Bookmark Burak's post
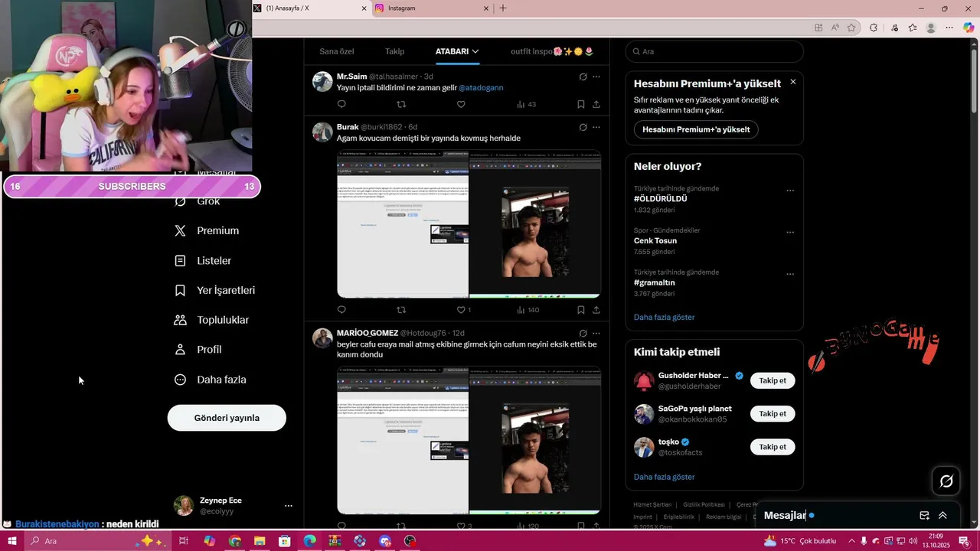This screenshot has width=980, height=551. point(581,310)
